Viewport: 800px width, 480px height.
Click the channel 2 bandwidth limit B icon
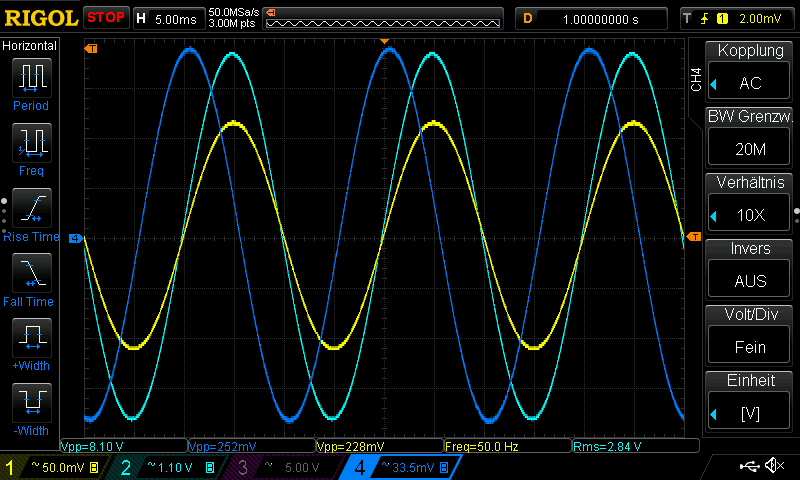coord(210,467)
